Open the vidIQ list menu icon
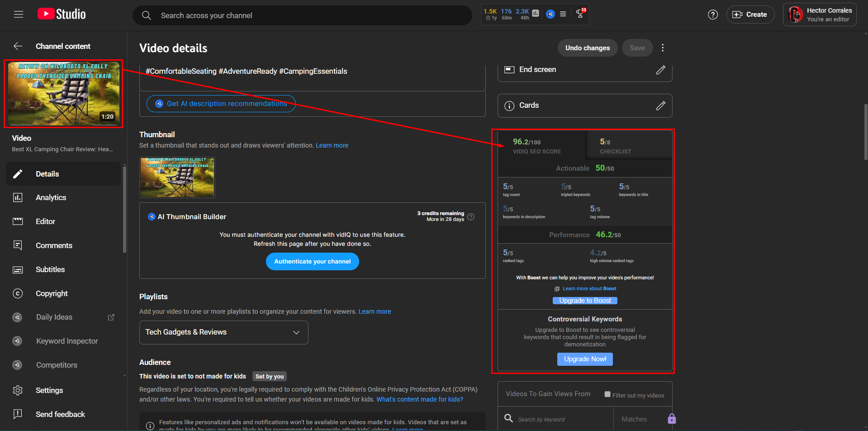This screenshot has height=431, width=868. pos(563,14)
